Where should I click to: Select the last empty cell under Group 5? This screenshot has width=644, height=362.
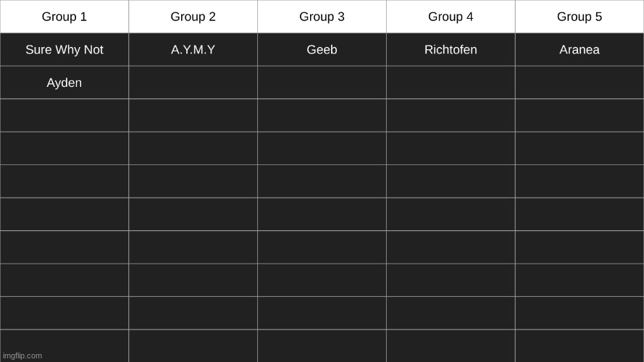580,346
